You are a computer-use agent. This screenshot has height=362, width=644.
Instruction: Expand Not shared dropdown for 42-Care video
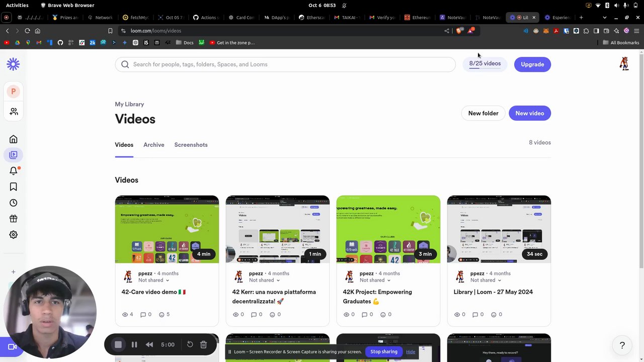click(x=153, y=280)
